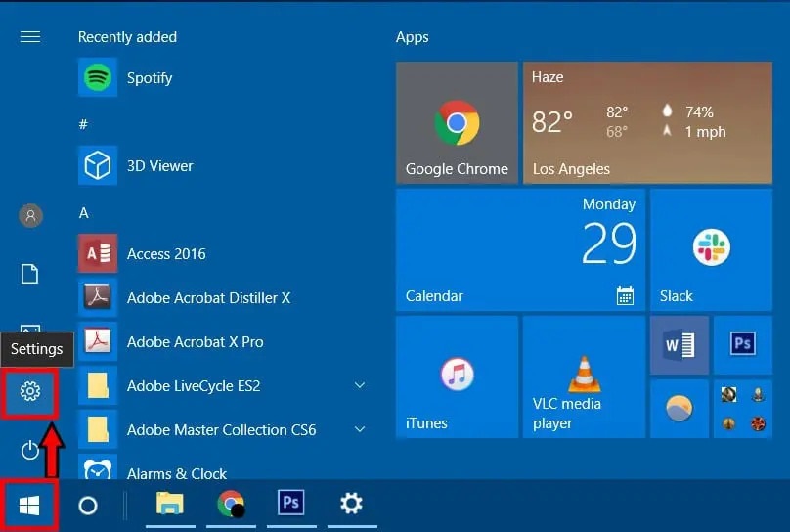Open Settings gear in Start sidebar

[x=30, y=392]
